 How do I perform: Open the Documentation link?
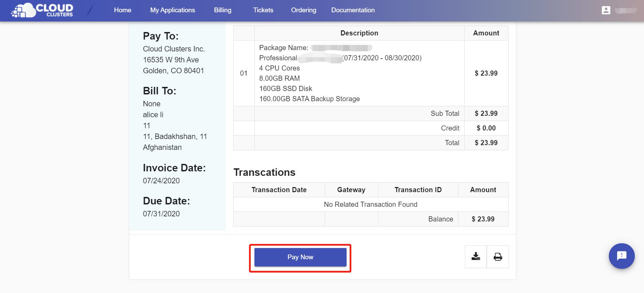click(353, 10)
